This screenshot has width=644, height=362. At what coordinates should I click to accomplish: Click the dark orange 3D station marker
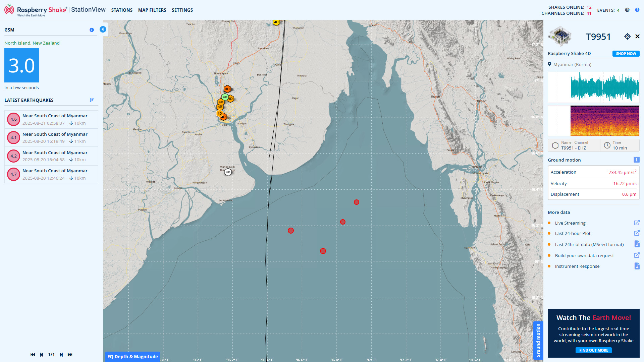pyautogui.click(x=227, y=89)
